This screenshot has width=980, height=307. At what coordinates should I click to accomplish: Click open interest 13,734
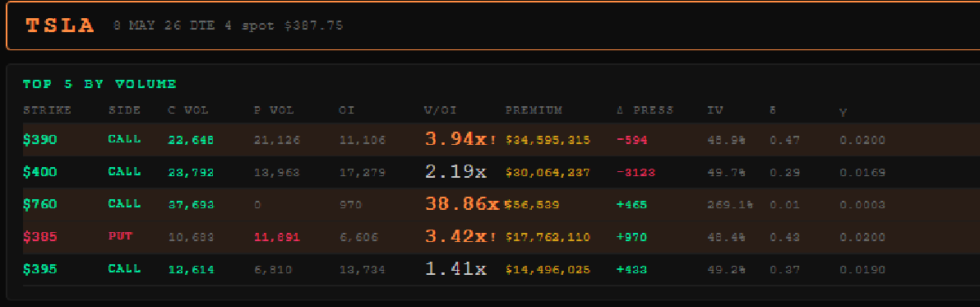pos(363,270)
